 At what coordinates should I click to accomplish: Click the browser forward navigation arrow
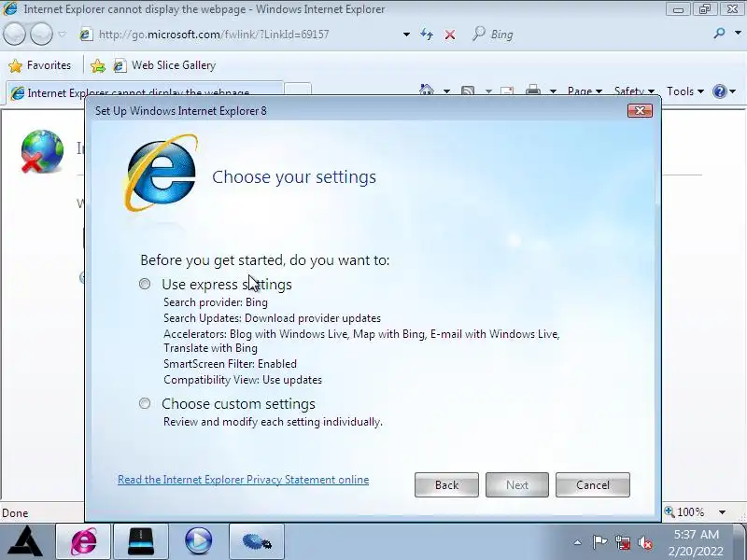[x=41, y=35]
